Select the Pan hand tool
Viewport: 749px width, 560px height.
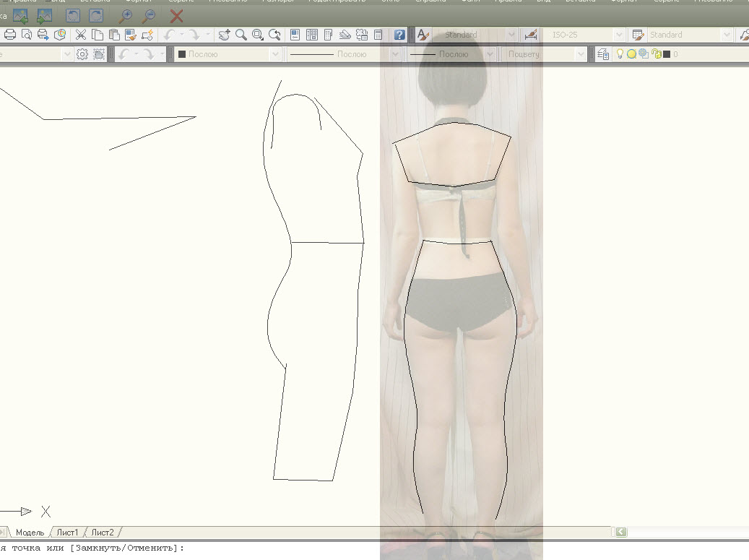[224, 35]
